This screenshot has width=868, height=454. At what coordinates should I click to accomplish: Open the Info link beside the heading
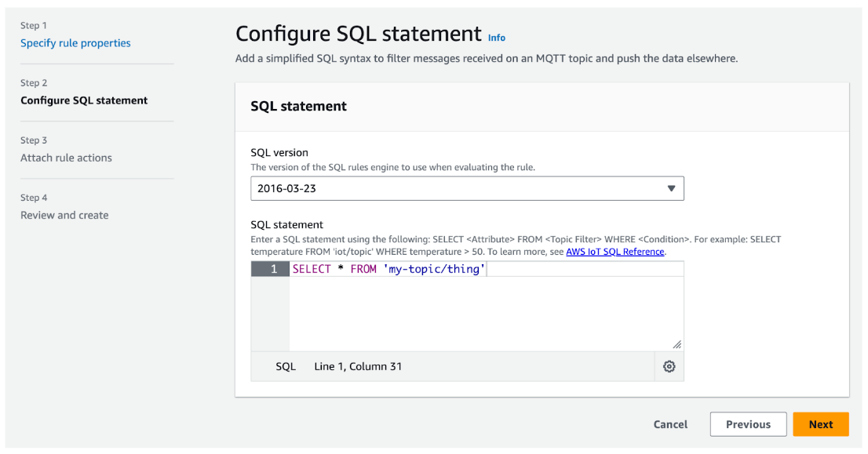(497, 38)
